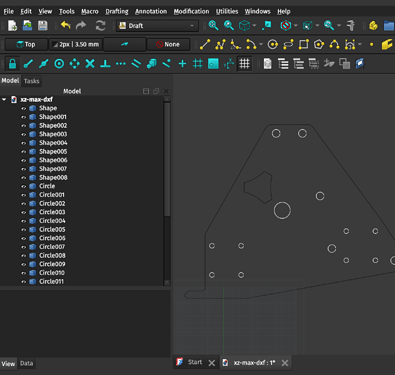
Task: Toggle snap to endpoint
Action: [28, 64]
